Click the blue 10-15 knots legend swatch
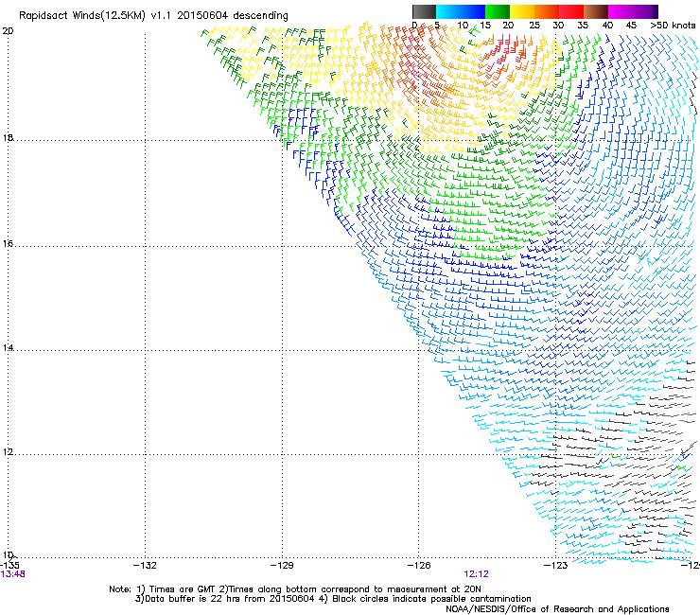The width and height of the screenshot is (700, 615). point(473,11)
